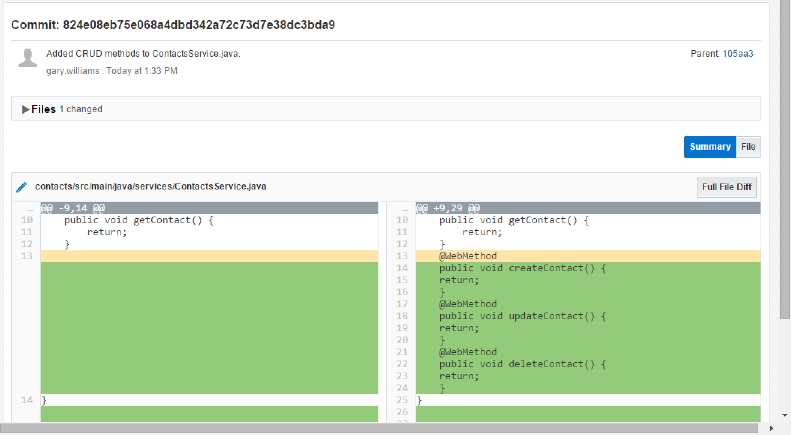The height and width of the screenshot is (435, 791).
Task: Click right diff header '@@ +9,29 @@'
Action: tap(448, 208)
